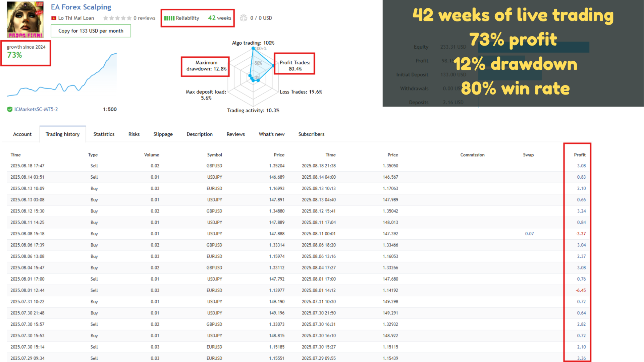
Task: Click the green shield verification icon
Action: [x=10, y=109]
